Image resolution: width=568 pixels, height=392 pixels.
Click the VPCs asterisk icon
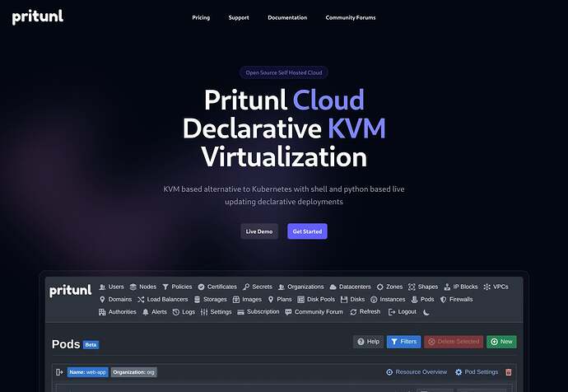click(487, 287)
